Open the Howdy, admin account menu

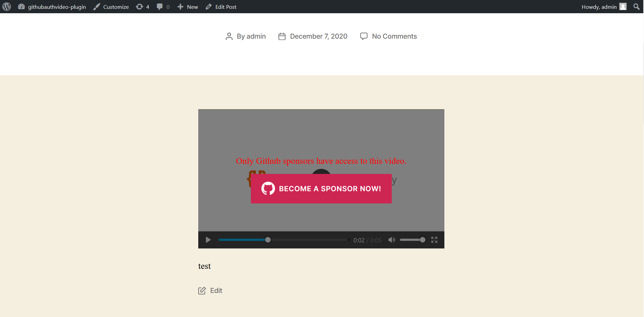click(604, 7)
